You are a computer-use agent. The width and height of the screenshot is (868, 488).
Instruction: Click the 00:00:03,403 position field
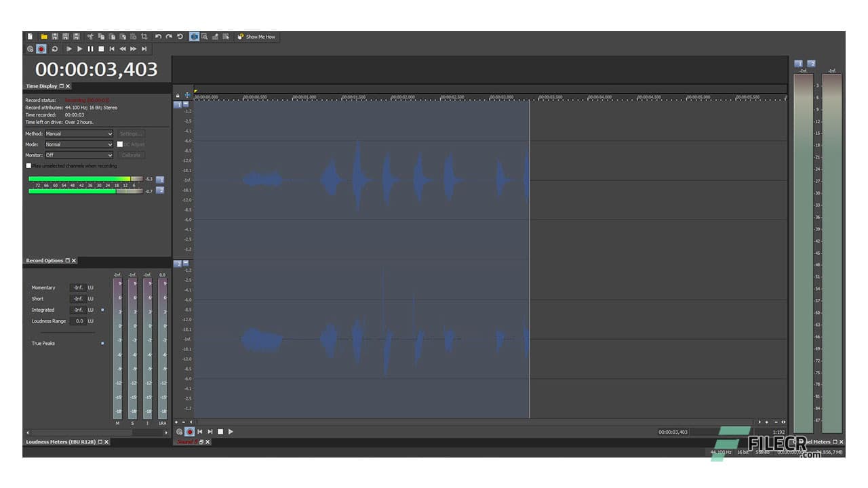point(675,431)
